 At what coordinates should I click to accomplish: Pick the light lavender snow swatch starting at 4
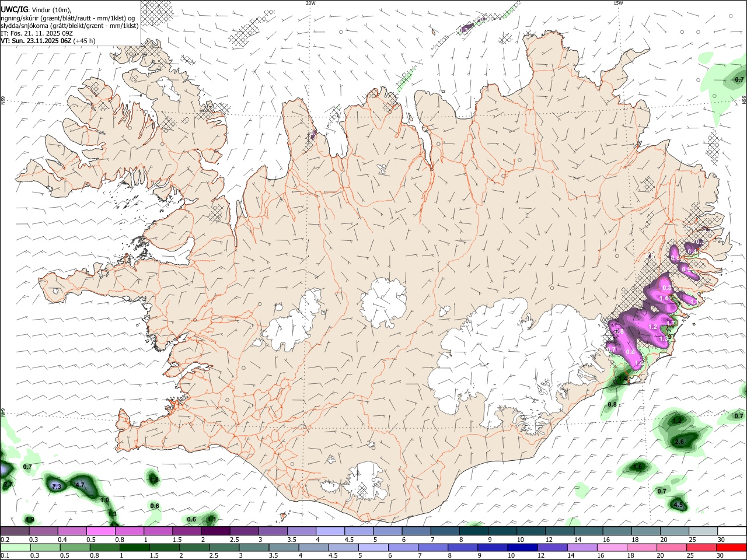330,531
